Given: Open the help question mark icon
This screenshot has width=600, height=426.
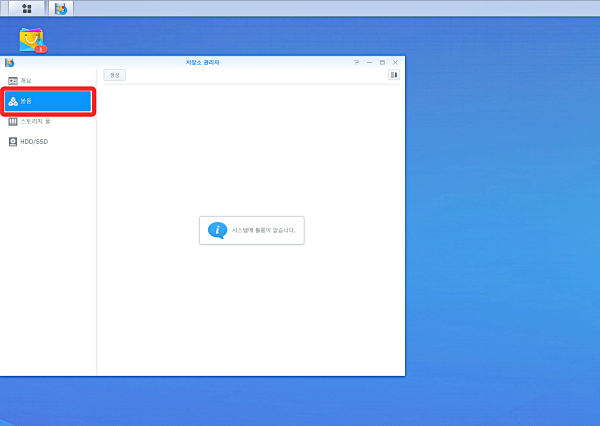Looking at the screenshot, I should click(x=356, y=62).
